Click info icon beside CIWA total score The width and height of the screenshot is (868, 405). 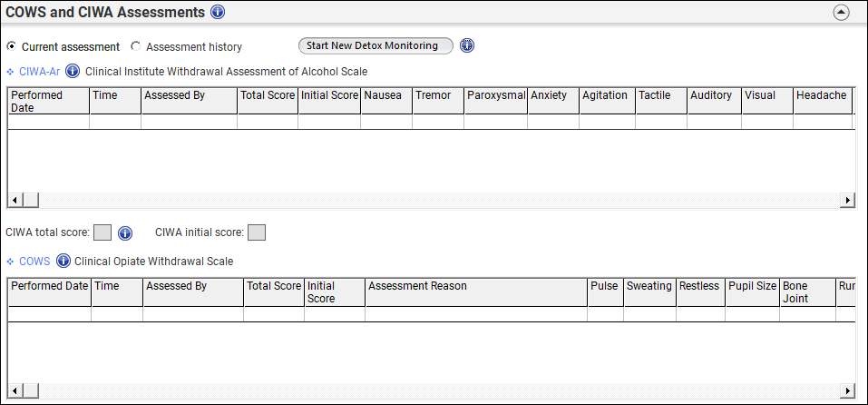point(126,232)
